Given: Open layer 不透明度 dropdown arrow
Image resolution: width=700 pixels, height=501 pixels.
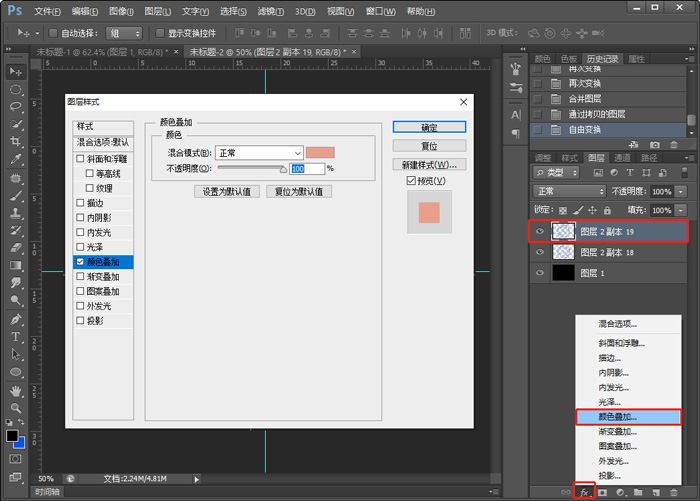Looking at the screenshot, I should pos(681,192).
